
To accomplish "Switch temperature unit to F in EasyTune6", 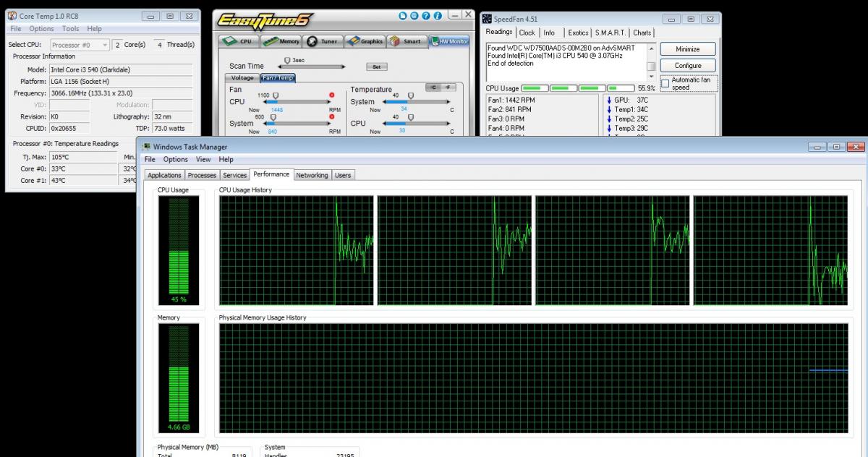I will click(448, 87).
